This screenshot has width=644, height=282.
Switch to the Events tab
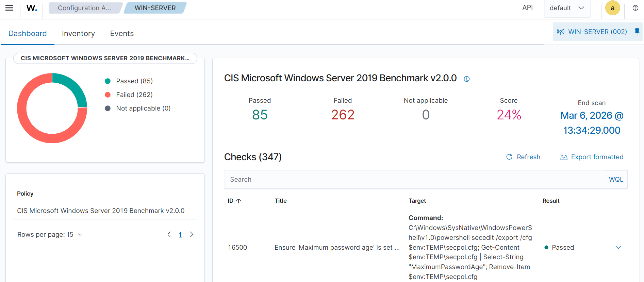(x=122, y=33)
